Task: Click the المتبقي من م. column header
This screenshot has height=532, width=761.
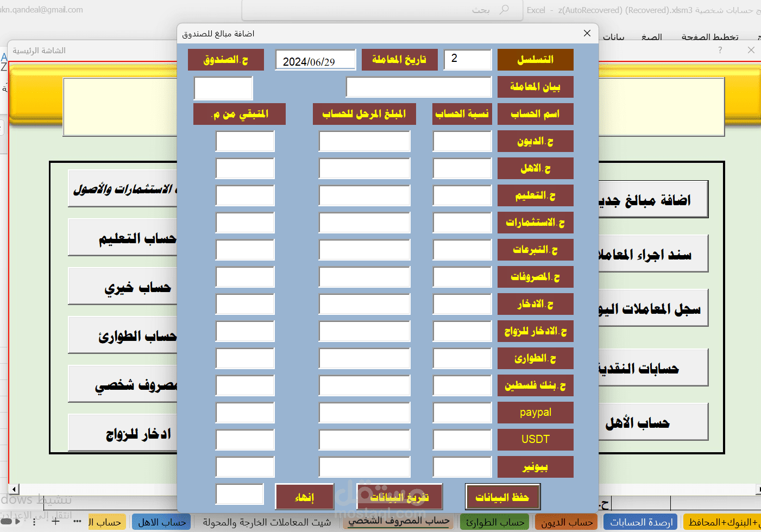Action: click(240, 114)
